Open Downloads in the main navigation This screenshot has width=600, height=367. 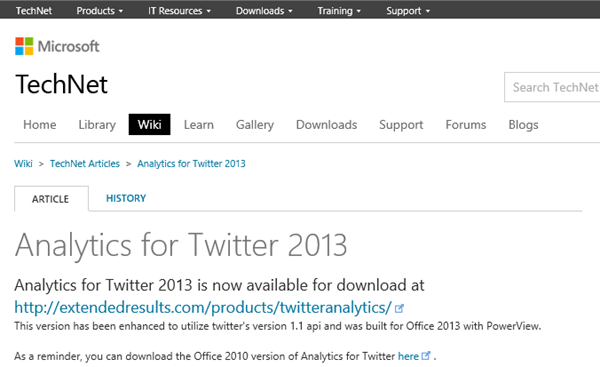click(x=326, y=125)
